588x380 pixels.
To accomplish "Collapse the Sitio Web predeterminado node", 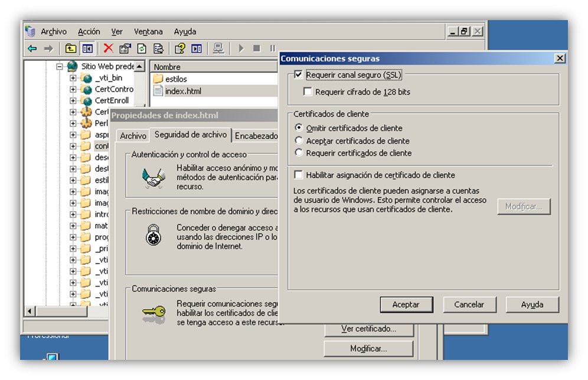I will 59,67.
